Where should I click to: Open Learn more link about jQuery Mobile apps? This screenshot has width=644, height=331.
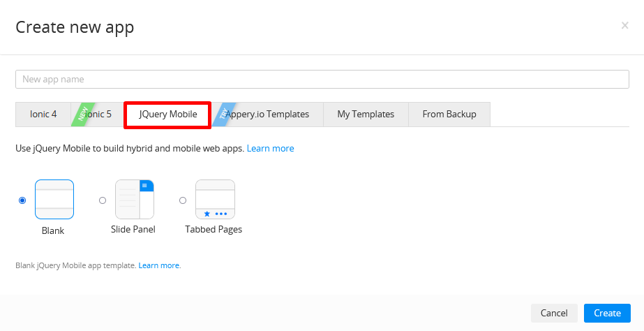(270, 149)
